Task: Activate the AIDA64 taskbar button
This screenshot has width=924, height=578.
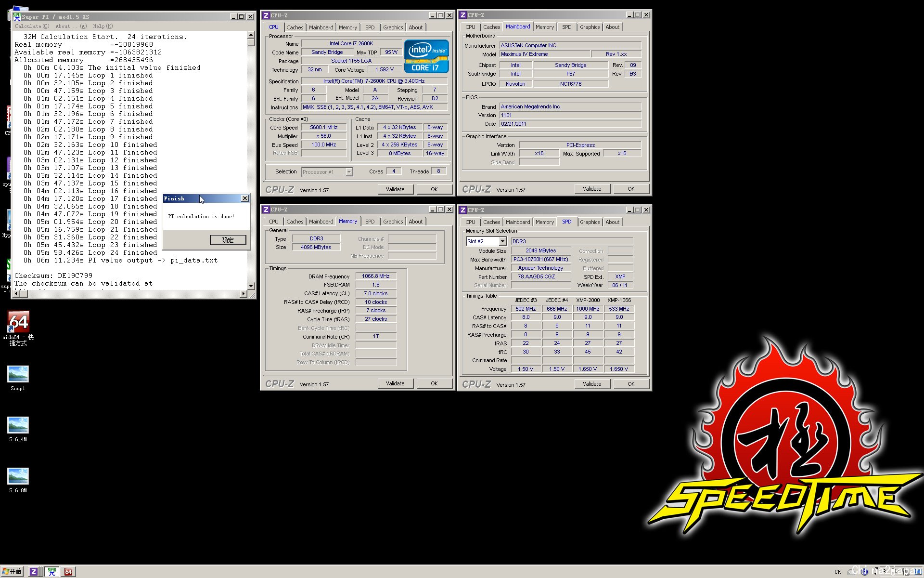Action: click(x=68, y=572)
